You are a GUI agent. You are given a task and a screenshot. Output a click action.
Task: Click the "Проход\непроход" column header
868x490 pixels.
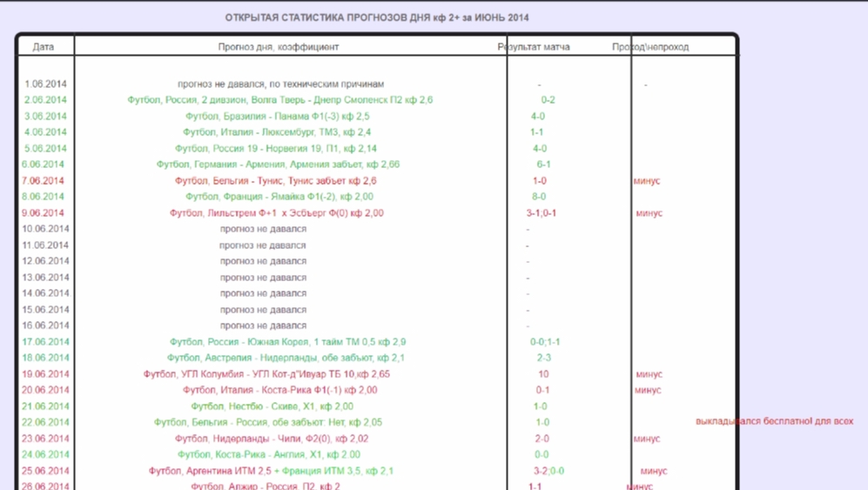[x=649, y=47]
